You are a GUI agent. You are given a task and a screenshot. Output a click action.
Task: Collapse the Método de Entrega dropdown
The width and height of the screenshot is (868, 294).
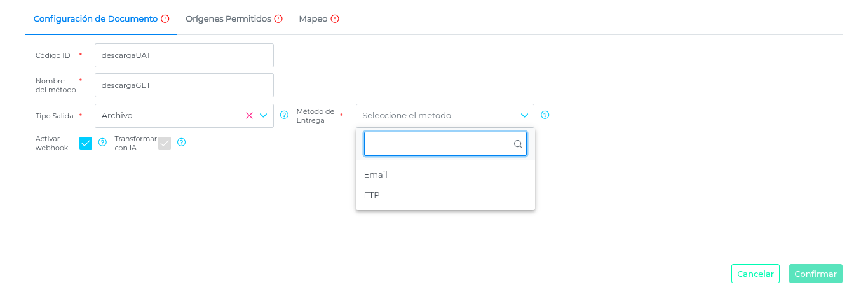point(524,115)
